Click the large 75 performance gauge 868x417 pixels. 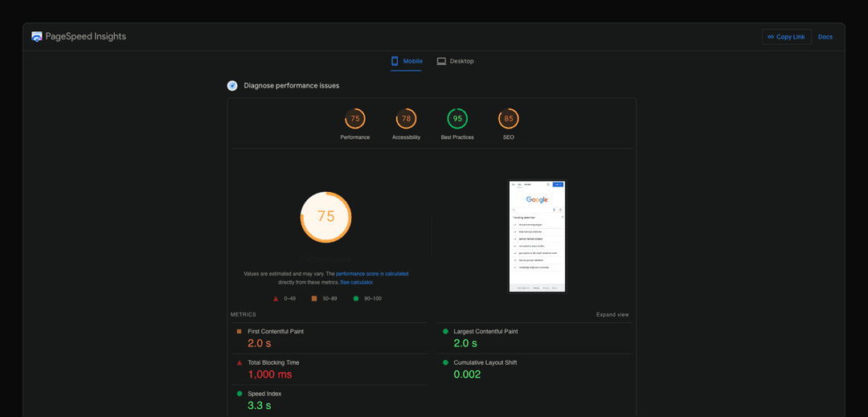(x=325, y=217)
